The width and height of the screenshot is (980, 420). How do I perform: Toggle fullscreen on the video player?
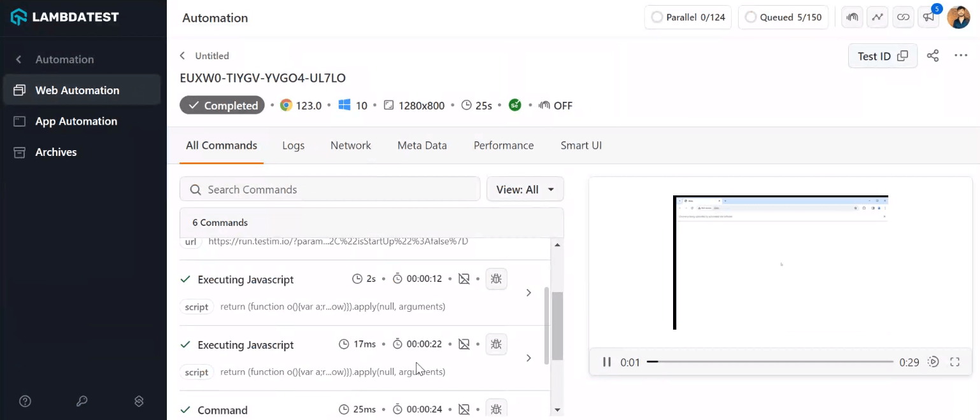click(955, 361)
